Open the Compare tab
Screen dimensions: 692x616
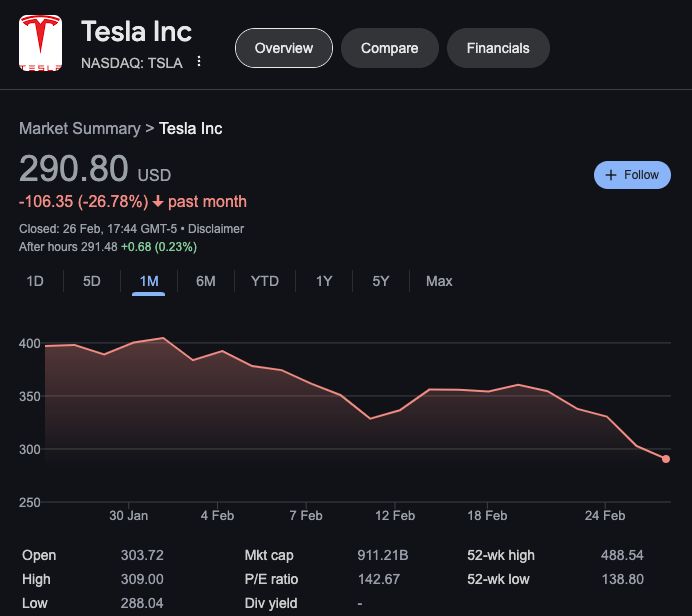coord(389,48)
